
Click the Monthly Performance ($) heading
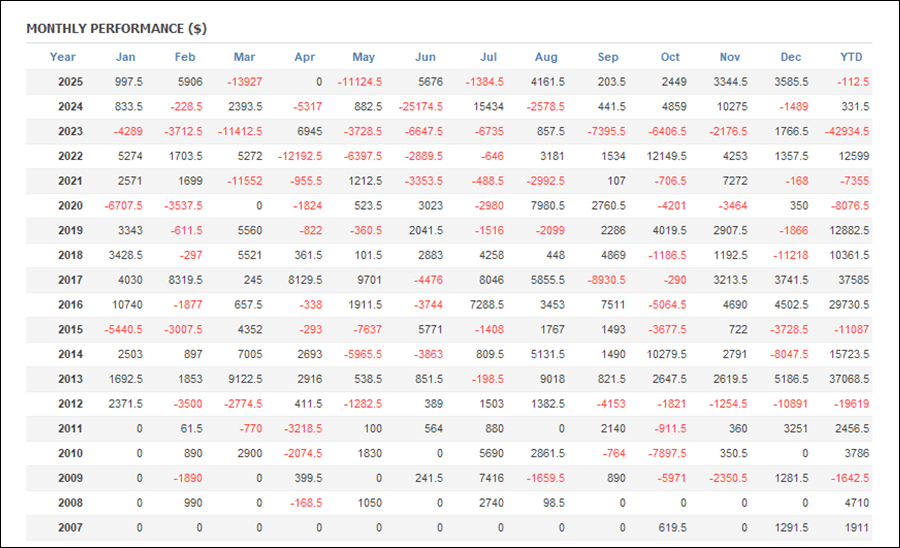pyautogui.click(x=116, y=28)
